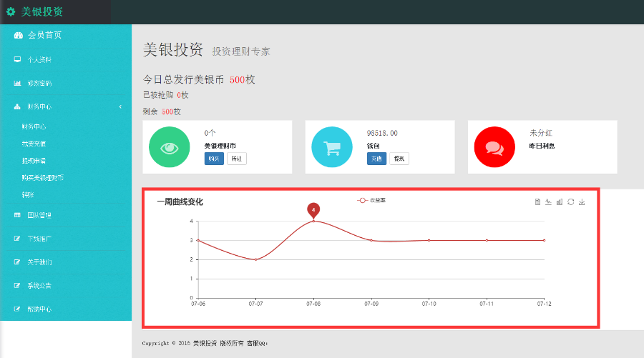Click the bar chart icon next to 修改密码

tap(17, 83)
